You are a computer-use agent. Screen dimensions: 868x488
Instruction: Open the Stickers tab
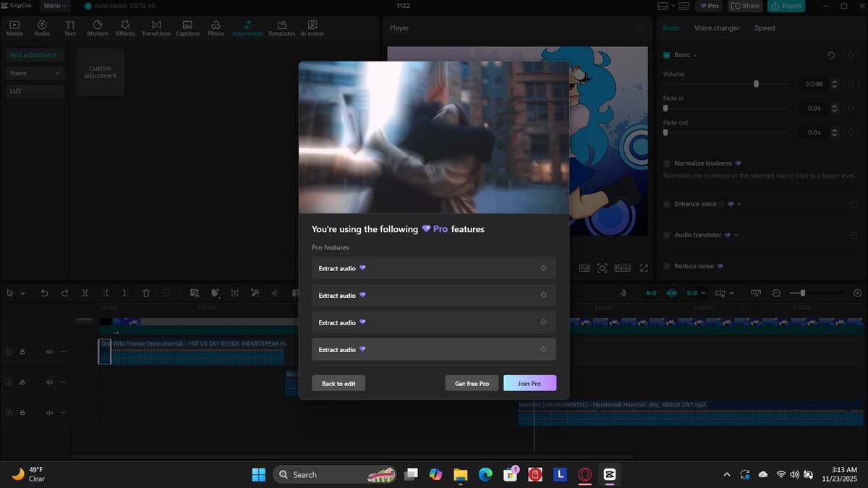[98, 28]
